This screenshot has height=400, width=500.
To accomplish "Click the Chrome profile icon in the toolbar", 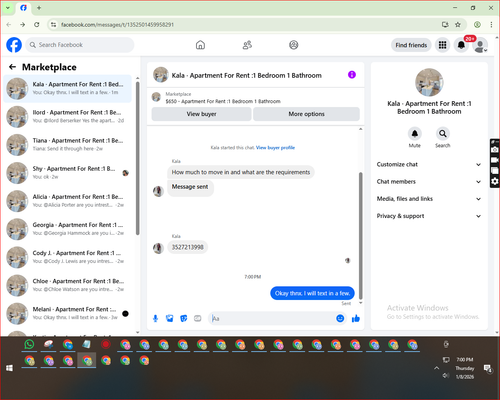I will (x=477, y=25).
